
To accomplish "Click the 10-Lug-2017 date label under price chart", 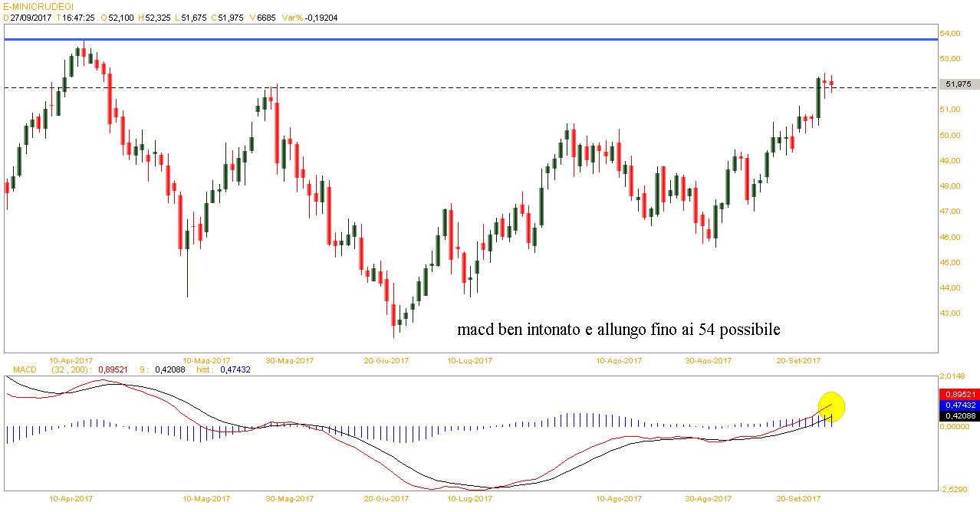I will pyautogui.click(x=469, y=360).
